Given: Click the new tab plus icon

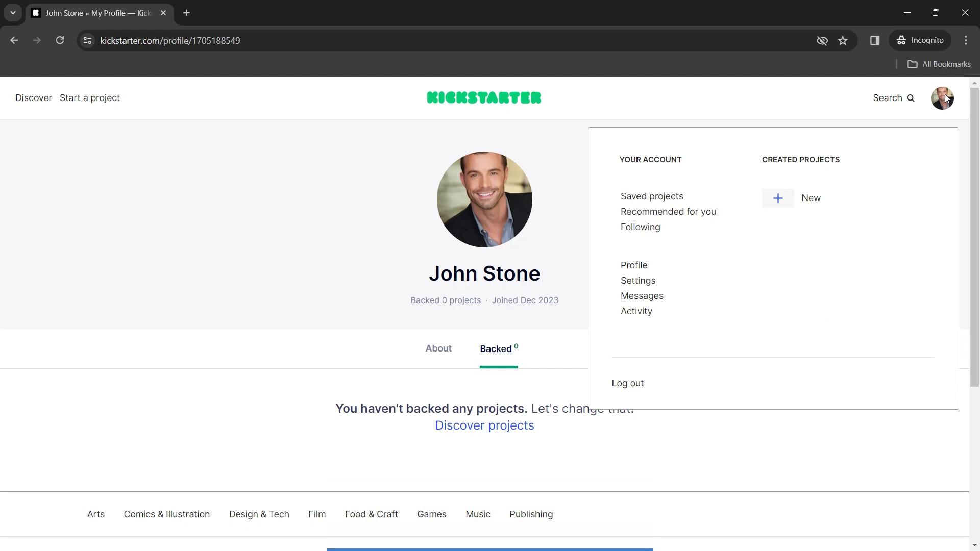Looking at the screenshot, I should click(x=187, y=12).
